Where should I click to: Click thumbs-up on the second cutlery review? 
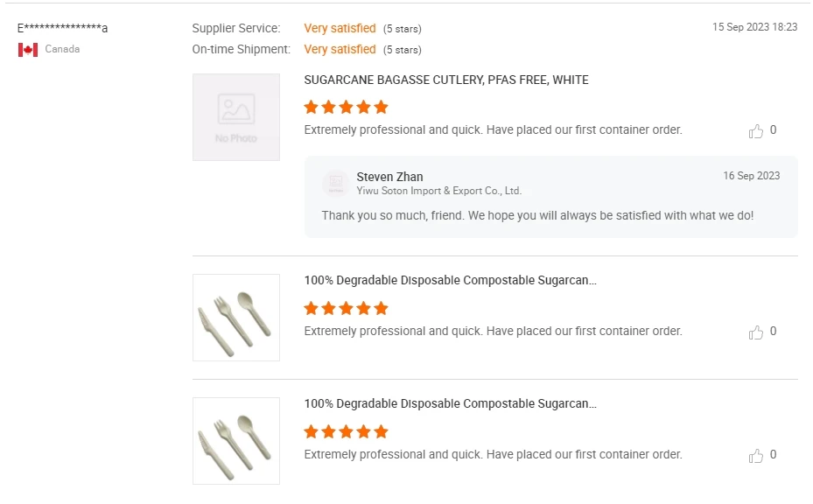coord(756,332)
